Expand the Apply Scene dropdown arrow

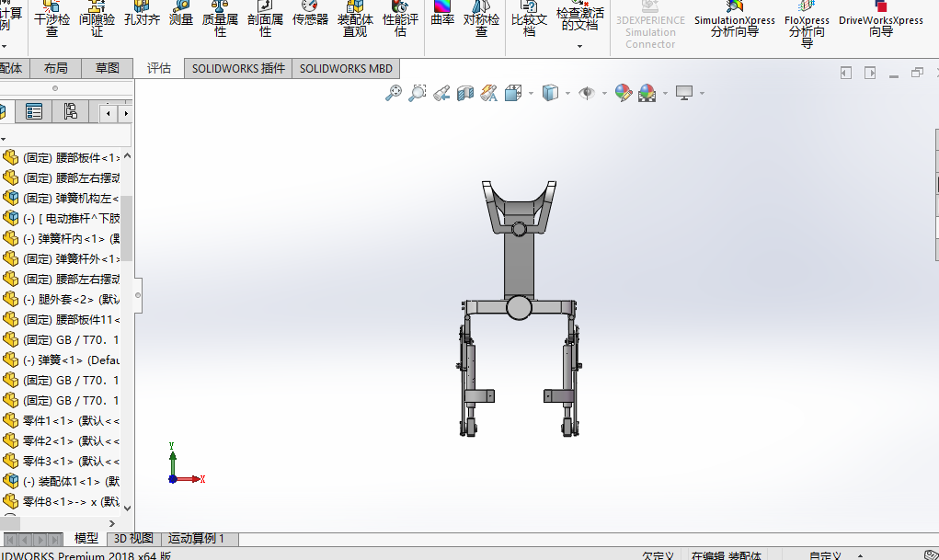pos(665,94)
